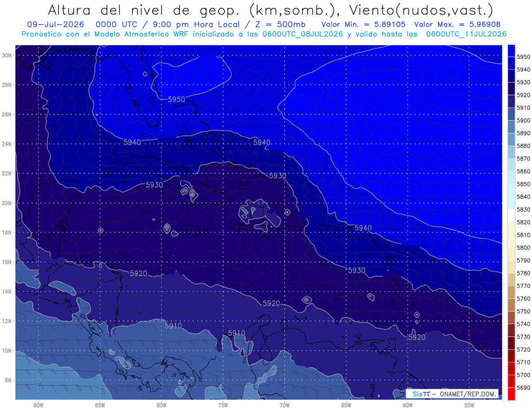
Task: Click the '18N' latitude label
Action: [7, 233]
